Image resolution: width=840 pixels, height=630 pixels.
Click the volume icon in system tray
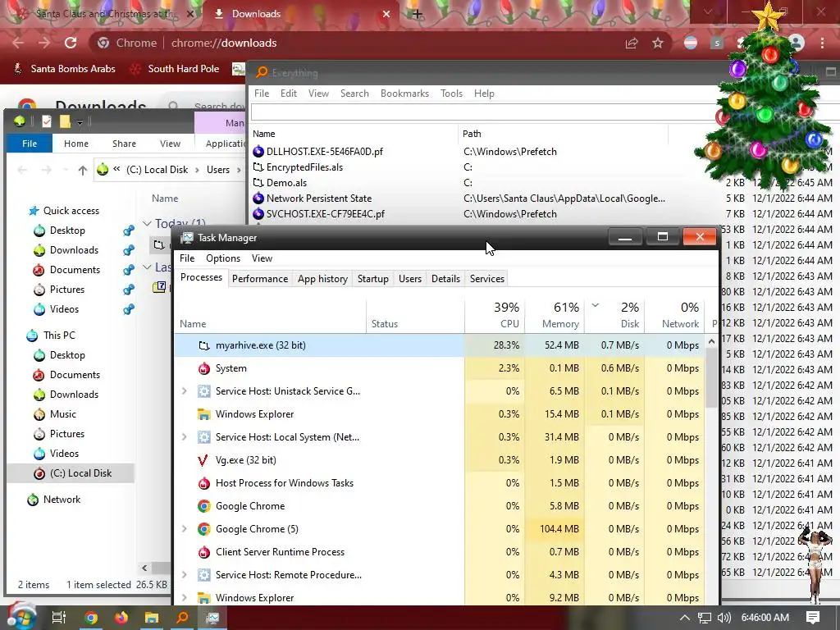[x=724, y=618]
